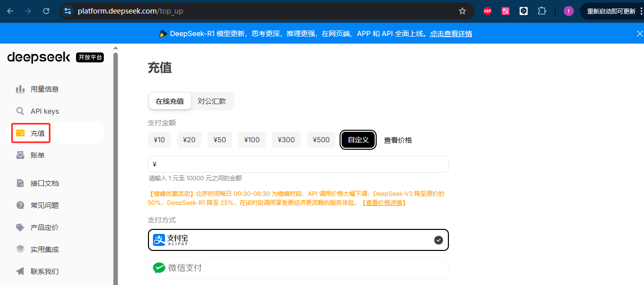Image resolution: width=644 pixels, height=285 pixels.
Task: Click the API keys magnifier icon
Action: [x=20, y=111]
